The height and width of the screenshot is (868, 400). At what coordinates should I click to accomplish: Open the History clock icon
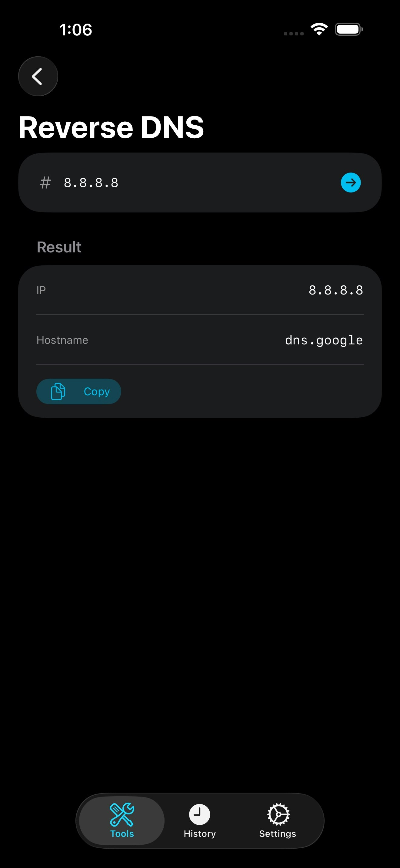point(200,814)
